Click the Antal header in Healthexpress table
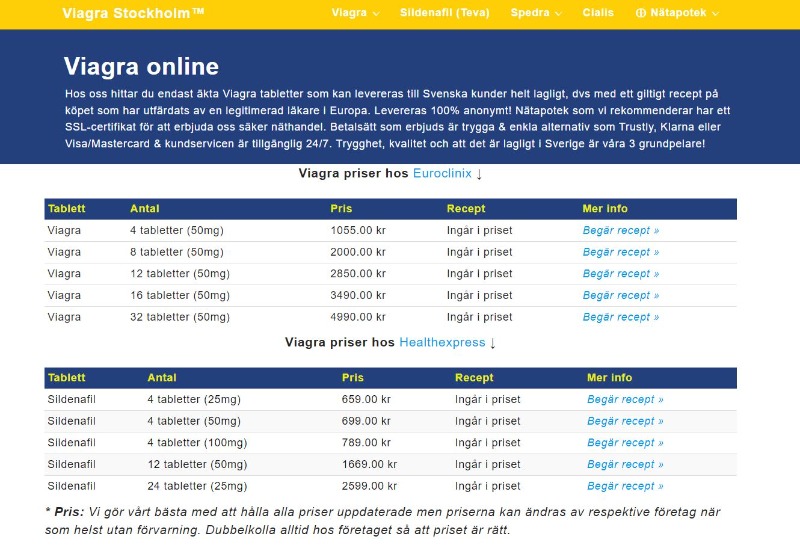 (162, 378)
